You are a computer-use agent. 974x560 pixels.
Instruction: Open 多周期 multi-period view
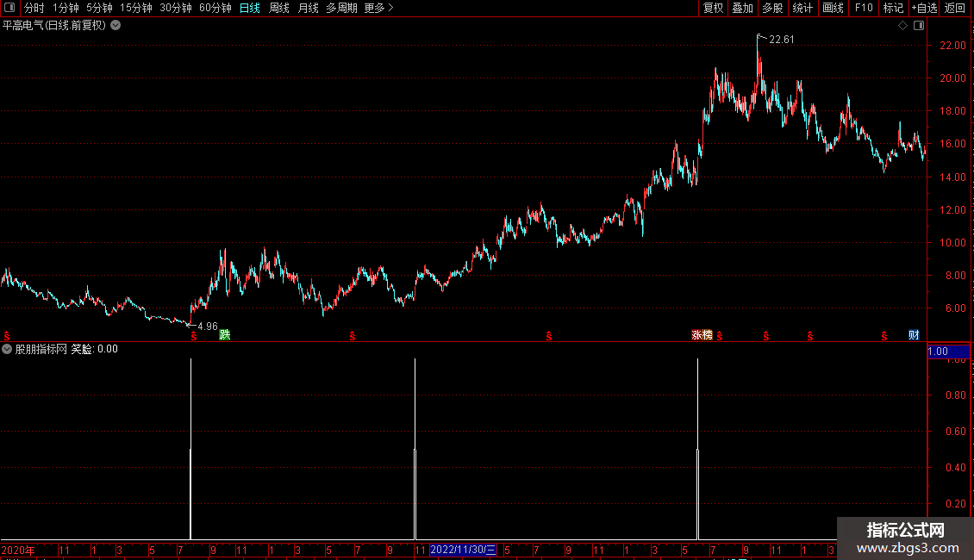[341, 8]
